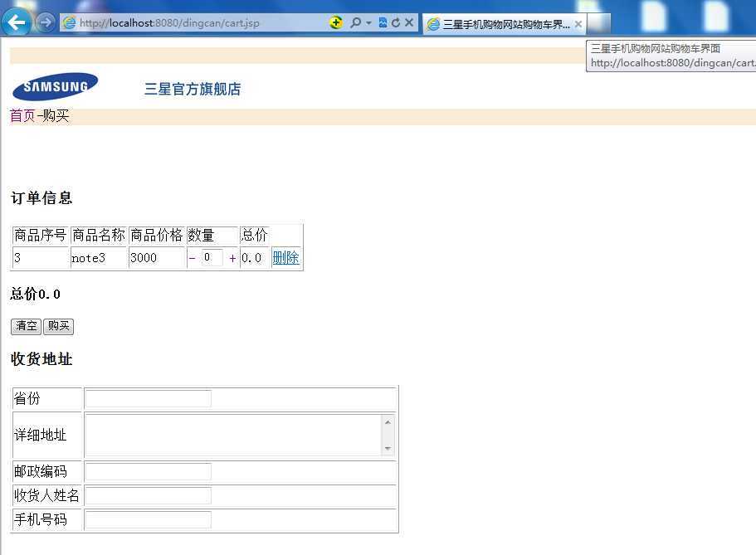
Task: Click the 购买 button
Action: (58, 326)
